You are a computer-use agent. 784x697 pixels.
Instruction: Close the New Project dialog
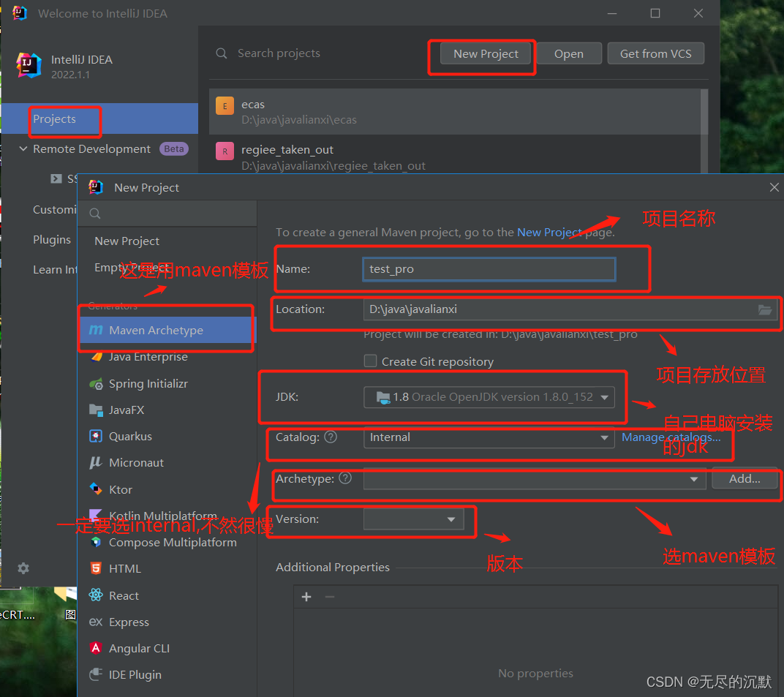(x=774, y=187)
